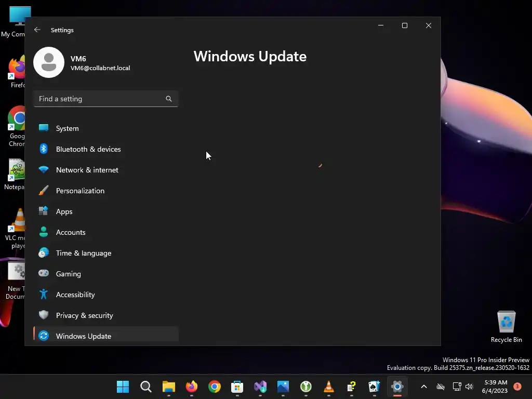532x399 pixels.
Task: Click the VM6@collabnet.local account email
Action: click(100, 68)
